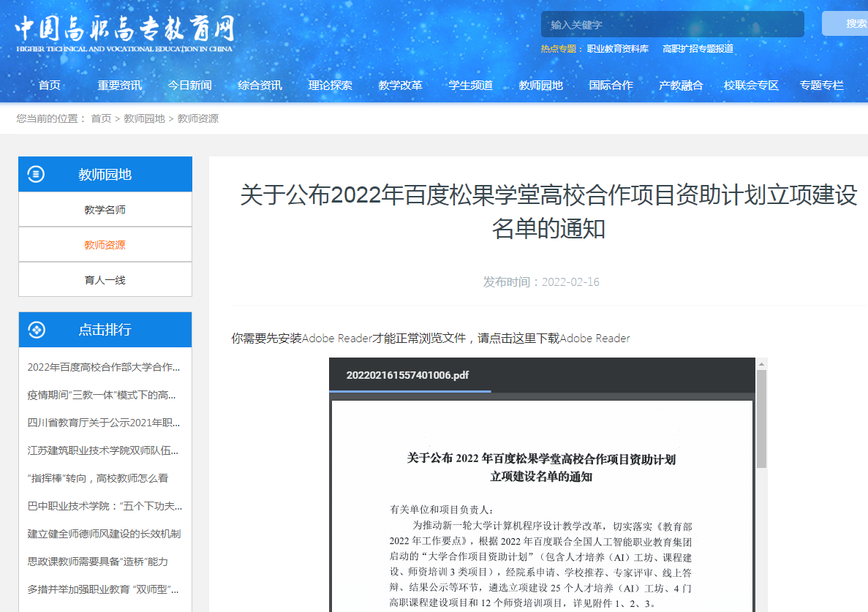This screenshot has width=868, height=612.
Task: Go to 教学改革 in the navigation bar
Action: tap(400, 86)
